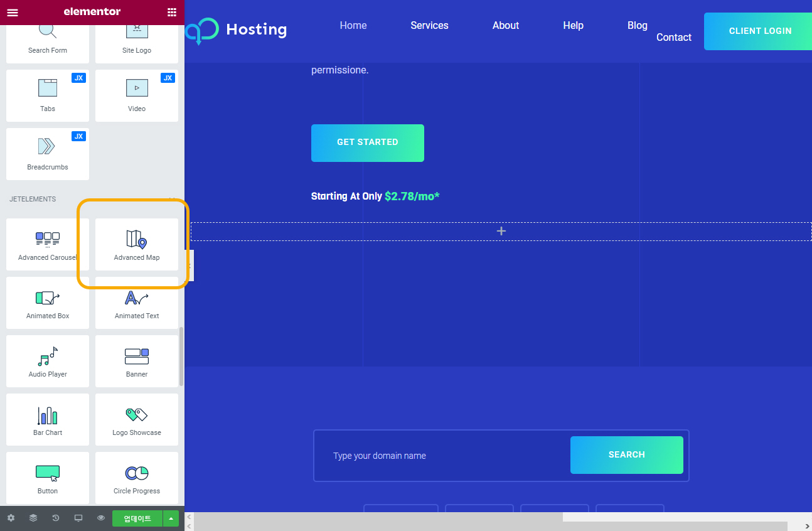Select the Site Logo widget
The height and width of the screenshot is (531, 812).
(x=136, y=37)
